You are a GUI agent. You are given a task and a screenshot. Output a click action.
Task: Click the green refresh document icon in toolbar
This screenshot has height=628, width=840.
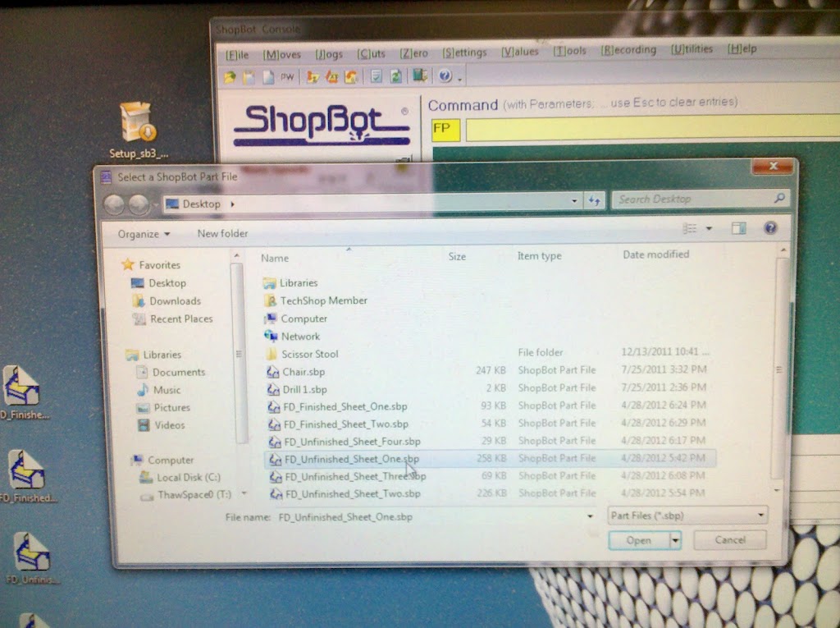tap(396, 76)
